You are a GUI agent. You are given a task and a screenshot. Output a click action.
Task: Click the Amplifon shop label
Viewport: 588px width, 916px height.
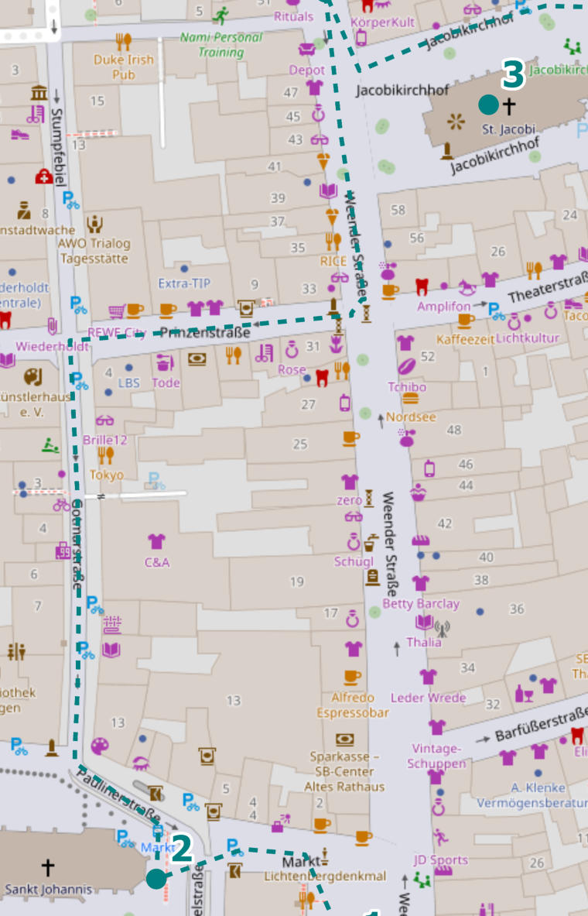click(x=444, y=307)
